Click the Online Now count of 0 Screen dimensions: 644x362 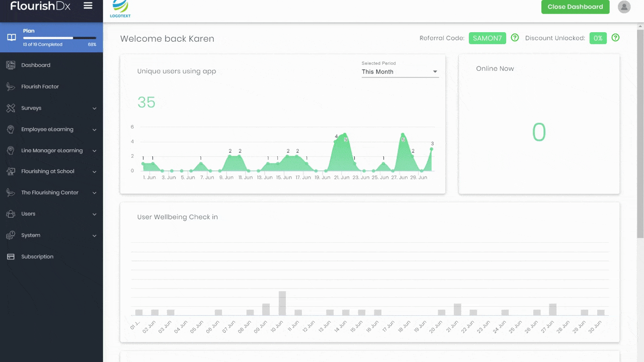pos(539,132)
